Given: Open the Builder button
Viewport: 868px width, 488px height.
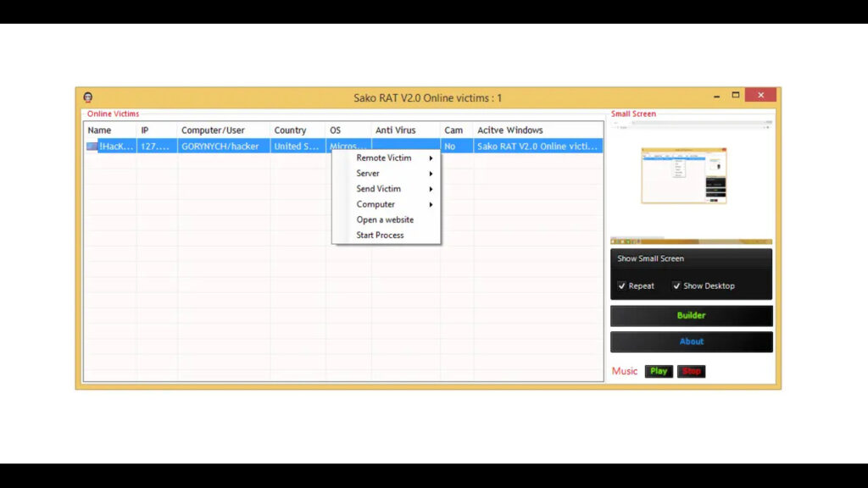Looking at the screenshot, I should click(x=692, y=315).
